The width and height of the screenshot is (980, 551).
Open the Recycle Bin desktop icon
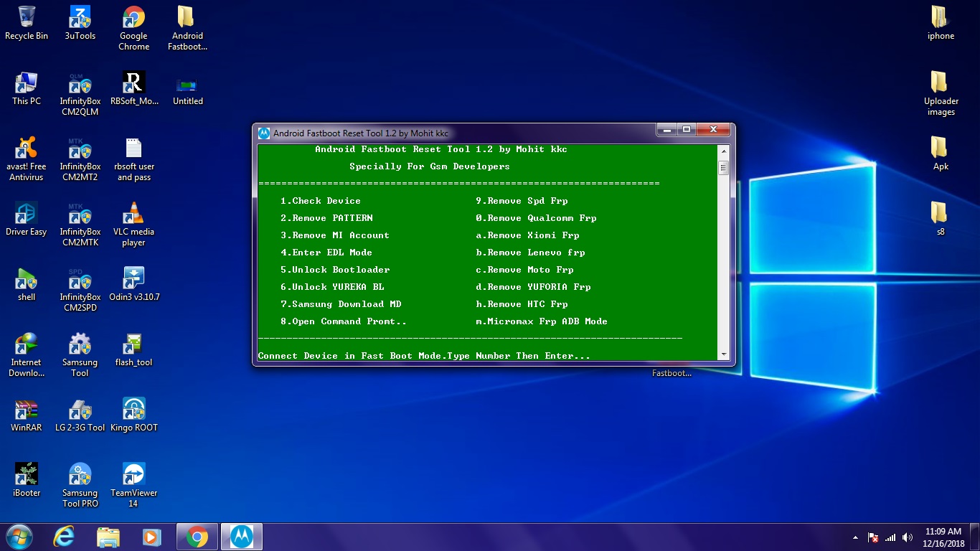click(x=27, y=23)
